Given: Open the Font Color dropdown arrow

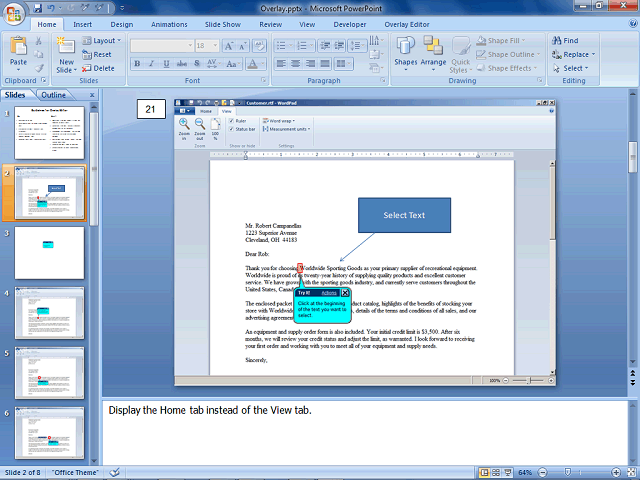Looking at the screenshot, I should tap(262, 64).
